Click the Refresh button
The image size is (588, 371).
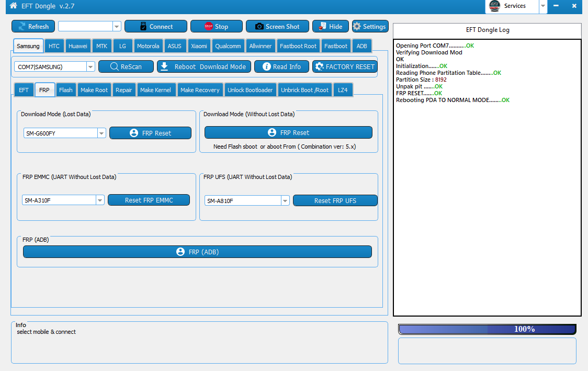(33, 26)
